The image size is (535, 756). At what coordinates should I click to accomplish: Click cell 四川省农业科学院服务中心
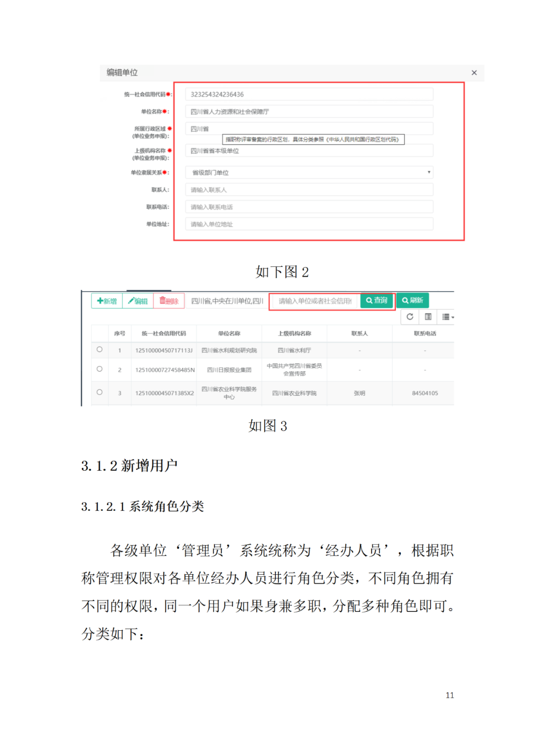(x=229, y=393)
